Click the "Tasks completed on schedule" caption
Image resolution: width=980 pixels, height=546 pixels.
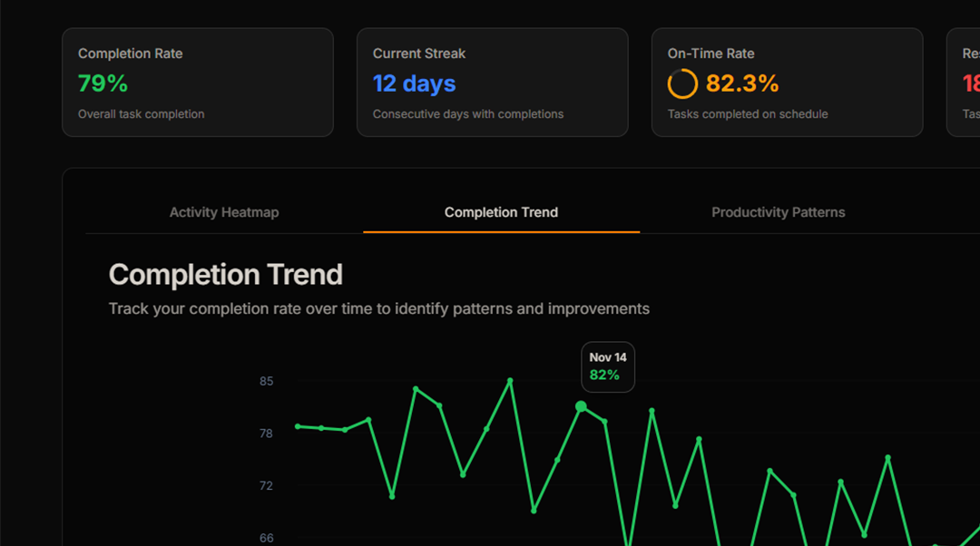[x=748, y=114]
